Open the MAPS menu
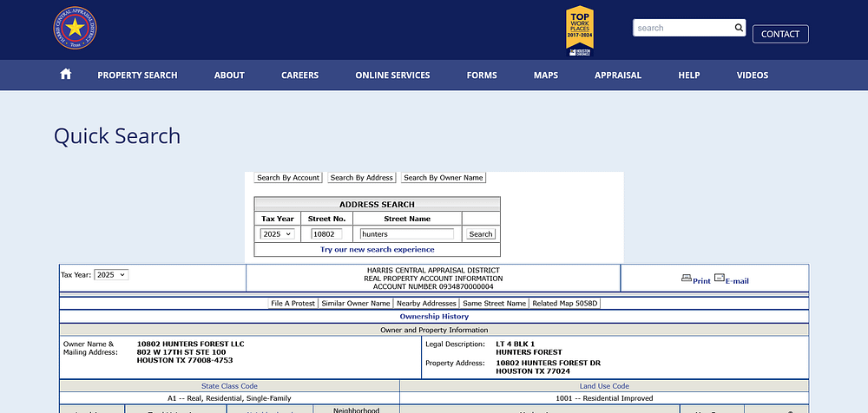The image size is (868, 413). pyautogui.click(x=546, y=75)
